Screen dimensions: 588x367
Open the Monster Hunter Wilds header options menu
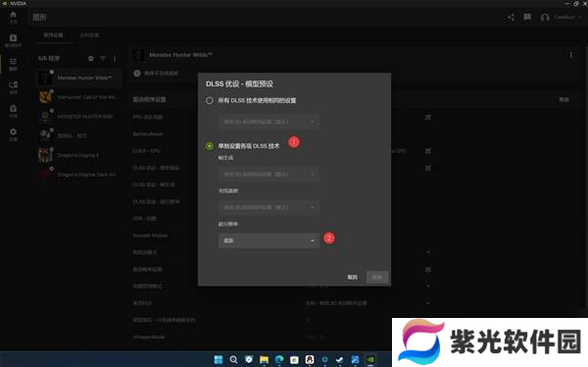tap(570, 55)
